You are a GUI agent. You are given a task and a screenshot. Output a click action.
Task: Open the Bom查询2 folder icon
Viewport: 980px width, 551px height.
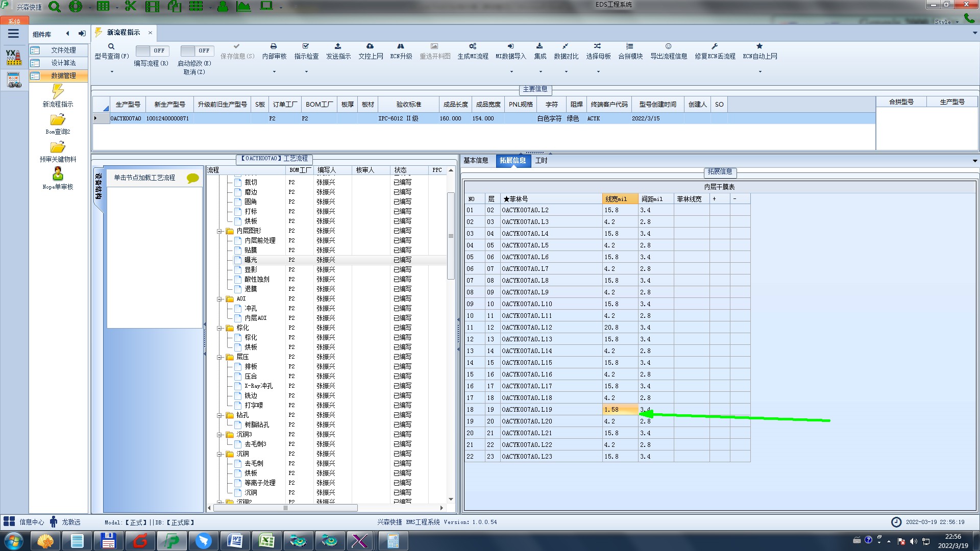[x=58, y=120]
